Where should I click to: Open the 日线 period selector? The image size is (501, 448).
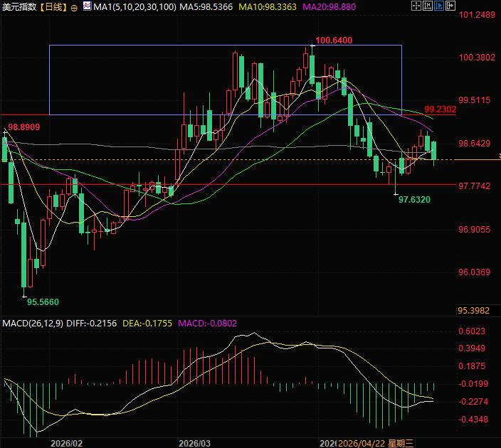coord(53,6)
